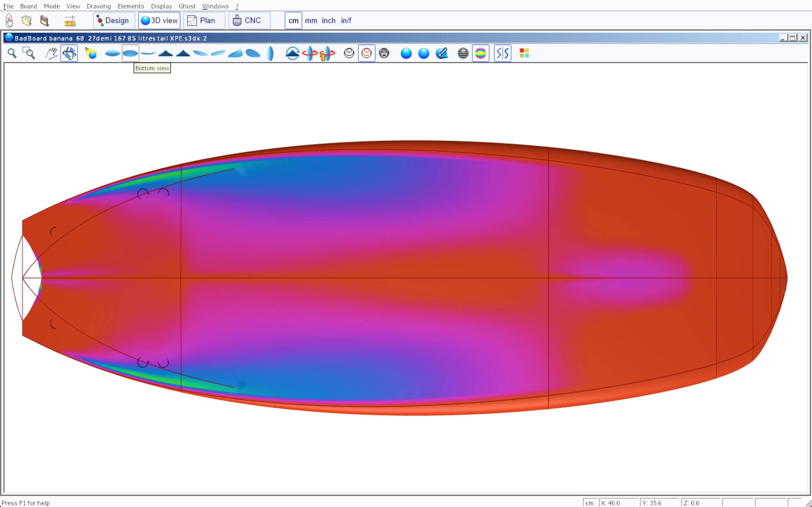Activate the pan hand tool

[x=51, y=53]
